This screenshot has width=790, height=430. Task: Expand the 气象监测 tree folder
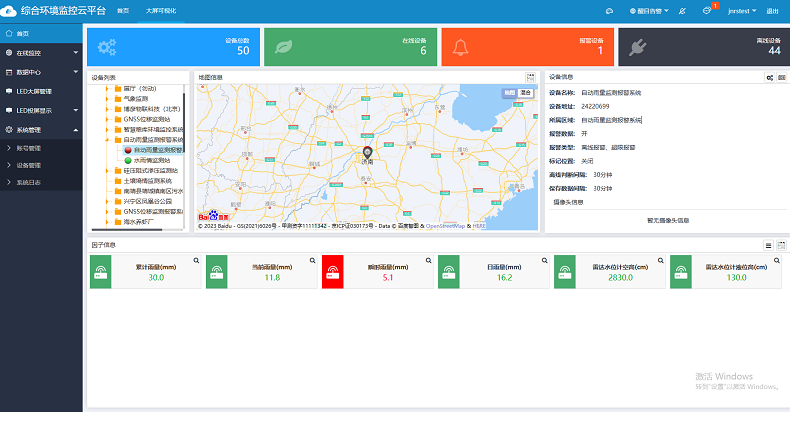pos(107,99)
